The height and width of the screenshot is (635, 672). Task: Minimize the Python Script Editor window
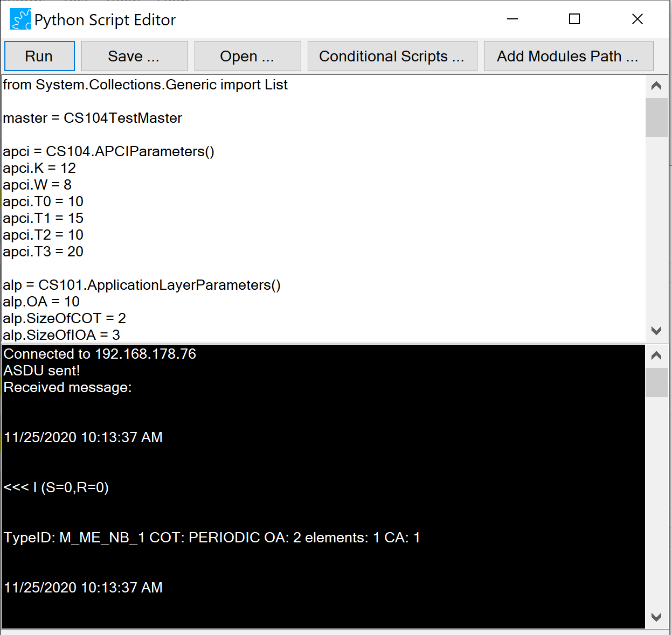click(512, 19)
